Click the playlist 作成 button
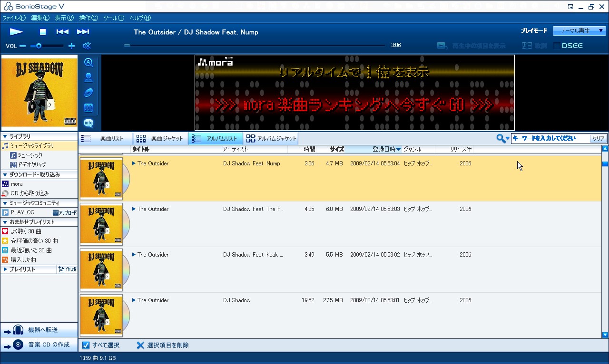The width and height of the screenshot is (609, 364). pyautogui.click(x=67, y=269)
